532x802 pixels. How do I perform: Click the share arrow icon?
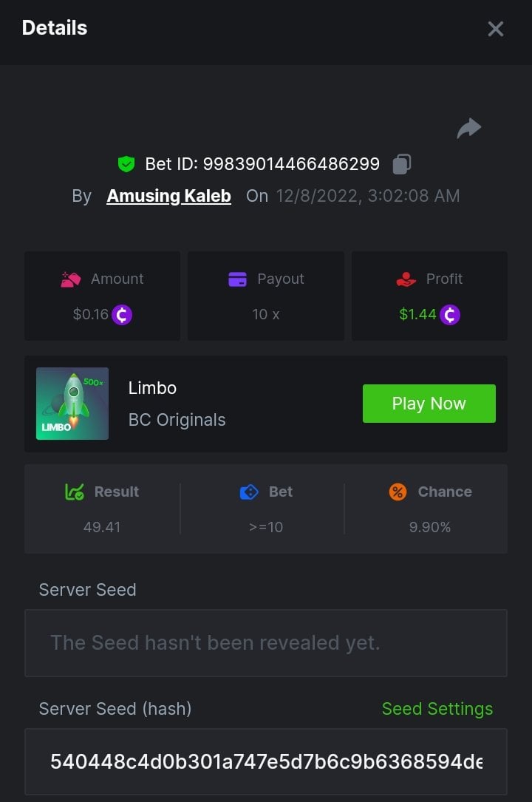coord(469,129)
